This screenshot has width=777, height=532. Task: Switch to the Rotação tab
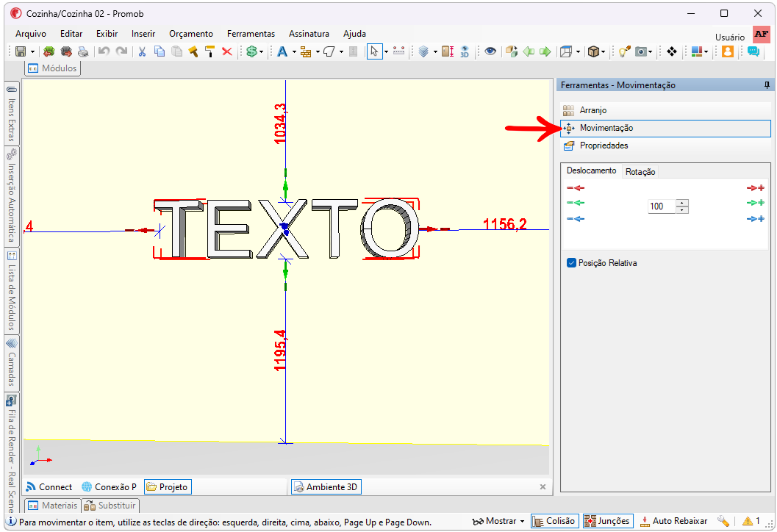click(640, 172)
